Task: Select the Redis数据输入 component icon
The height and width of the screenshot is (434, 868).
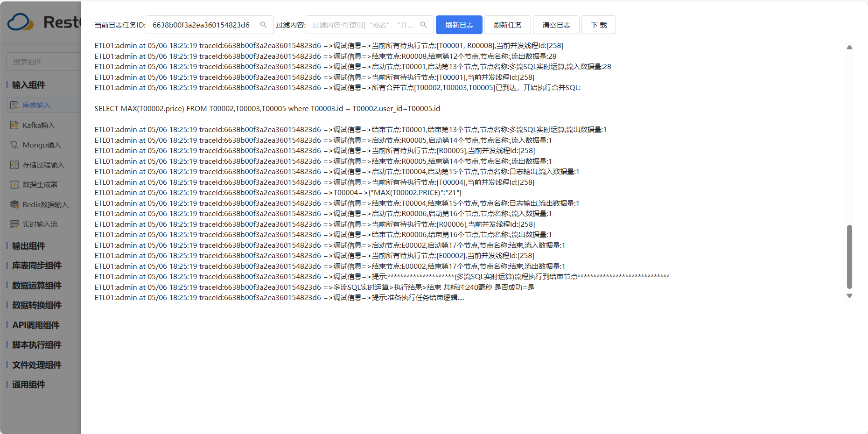Action: tap(14, 204)
